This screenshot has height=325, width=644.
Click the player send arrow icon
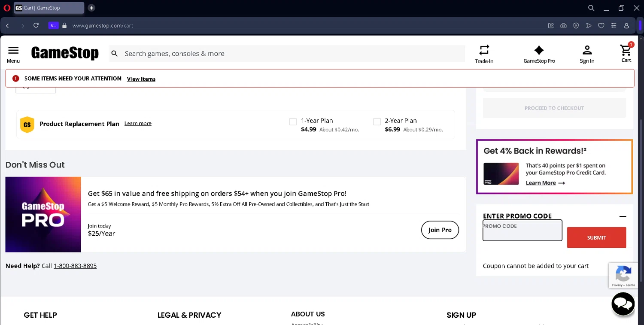(589, 26)
